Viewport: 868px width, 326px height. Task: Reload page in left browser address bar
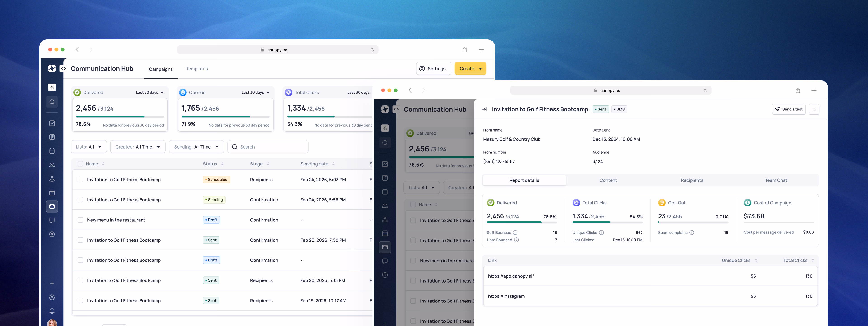point(372,50)
